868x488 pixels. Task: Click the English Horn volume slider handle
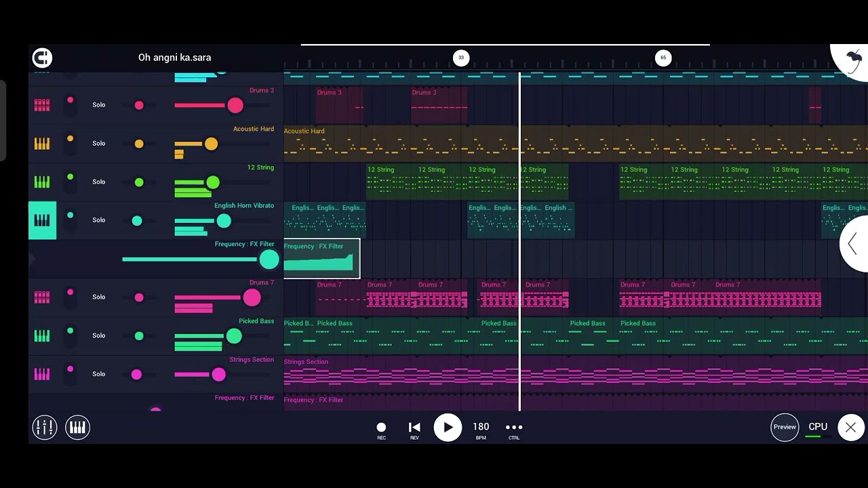point(224,221)
